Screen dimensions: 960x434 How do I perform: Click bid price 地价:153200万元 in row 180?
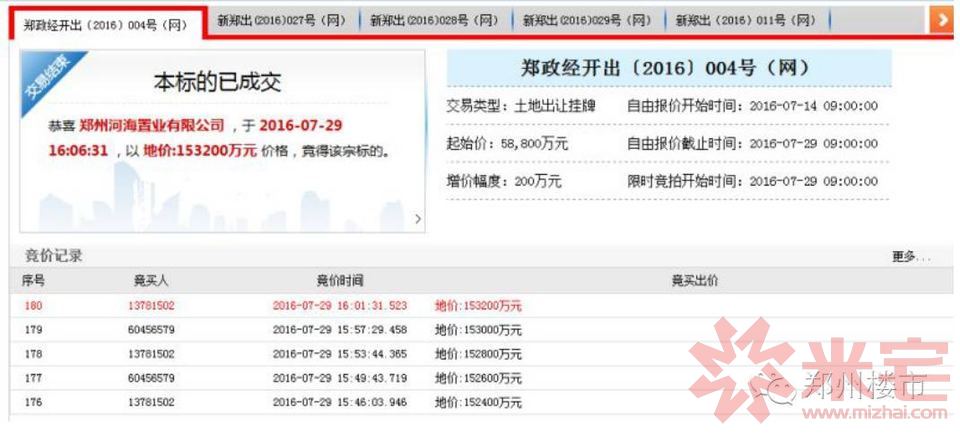coord(478,305)
